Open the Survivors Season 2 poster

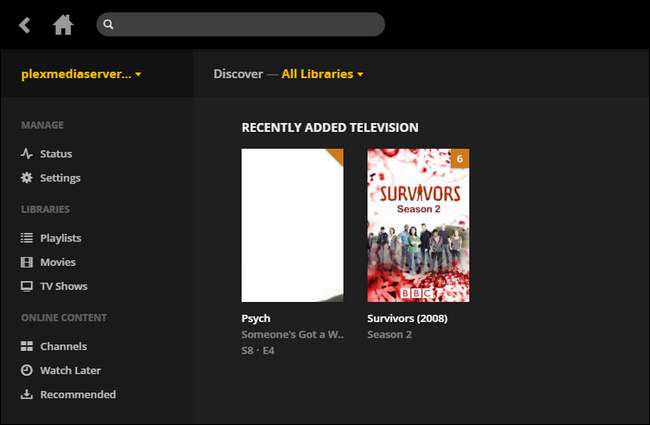click(x=418, y=225)
